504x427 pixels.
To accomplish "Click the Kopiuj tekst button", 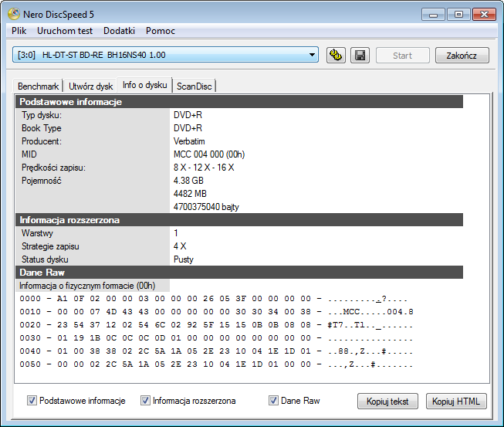I will 387,402.
